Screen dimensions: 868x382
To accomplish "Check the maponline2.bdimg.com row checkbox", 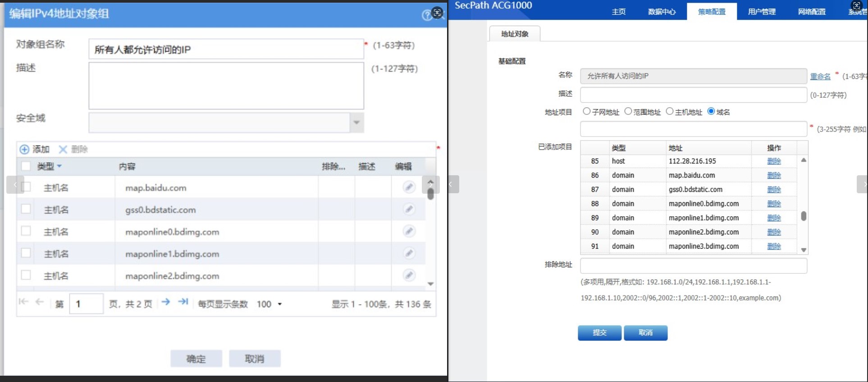I will tap(26, 275).
